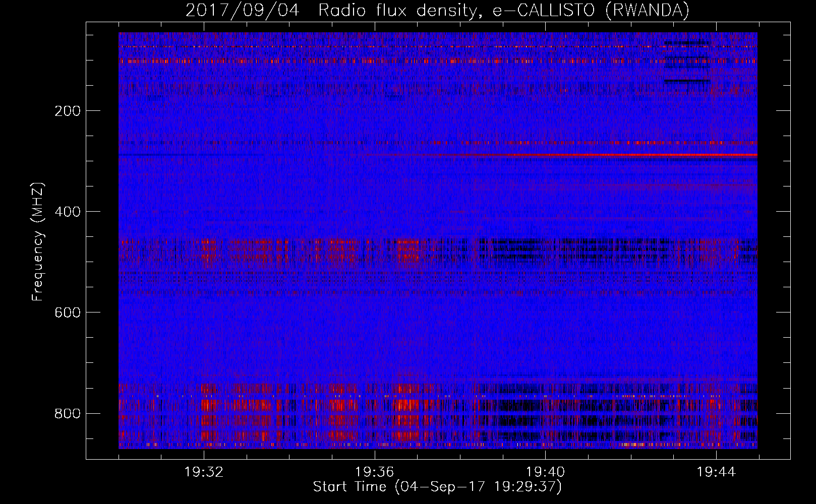Click the 19:40 time tick label

tap(545, 472)
